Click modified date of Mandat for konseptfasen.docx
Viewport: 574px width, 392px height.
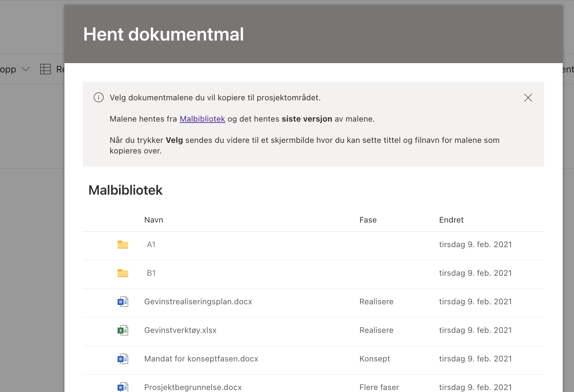click(475, 359)
